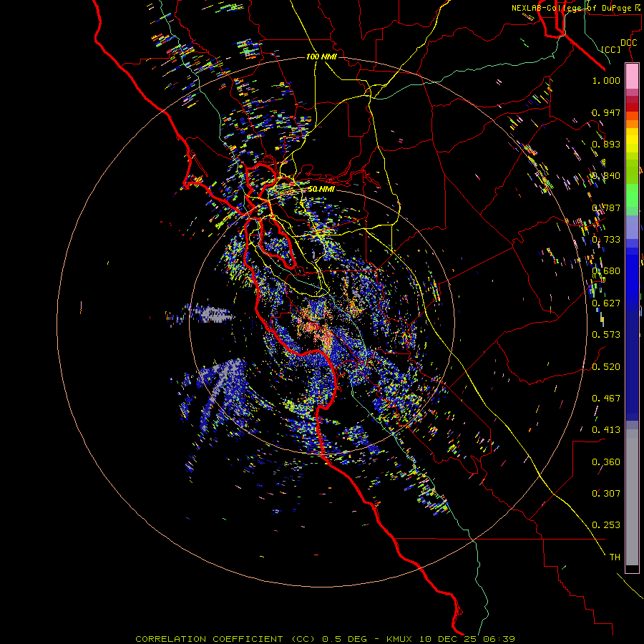Click the CORRELATION COEFFICIENT title text

pos(209,639)
